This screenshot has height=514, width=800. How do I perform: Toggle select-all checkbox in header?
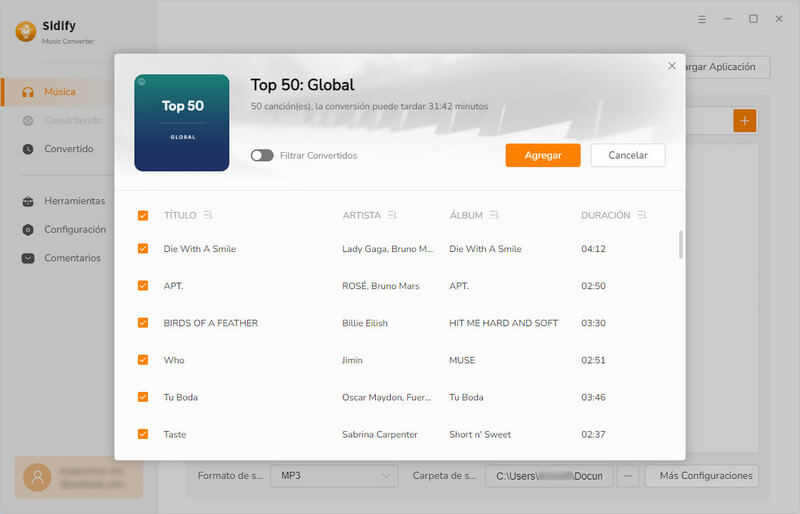click(143, 215)
